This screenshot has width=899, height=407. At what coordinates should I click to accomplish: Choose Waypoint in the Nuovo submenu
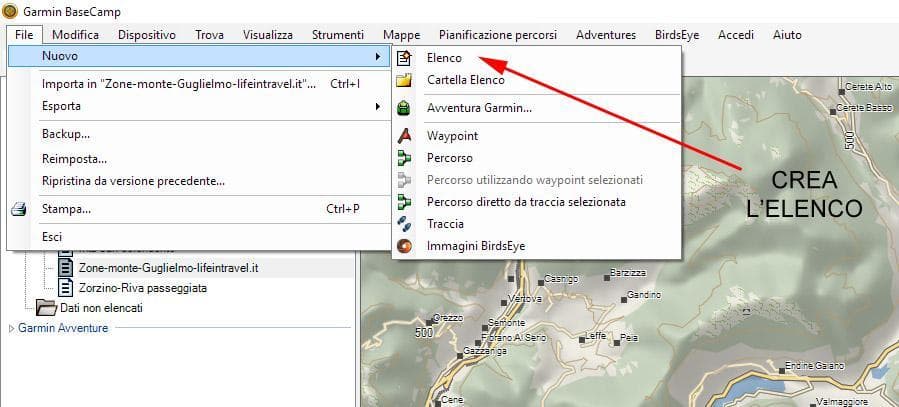[x=537, y=136]
